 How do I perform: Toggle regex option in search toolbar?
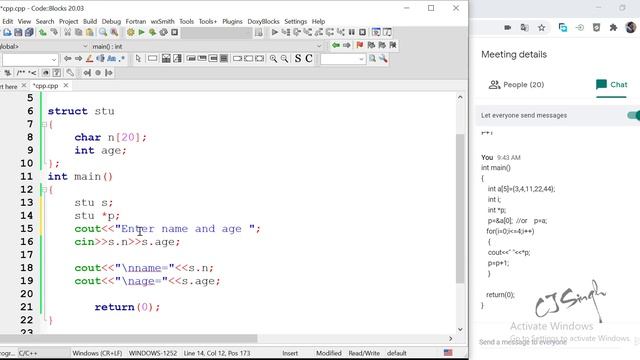tap(122, 59)
